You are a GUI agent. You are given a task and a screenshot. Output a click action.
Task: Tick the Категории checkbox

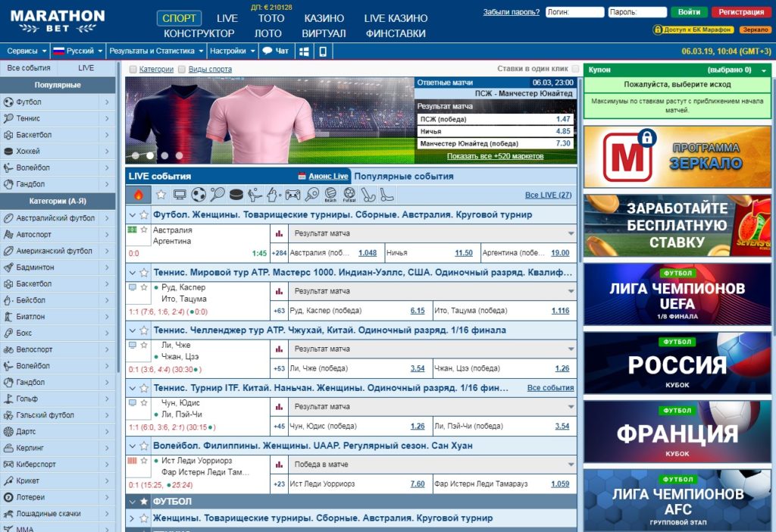click(133, 69)
